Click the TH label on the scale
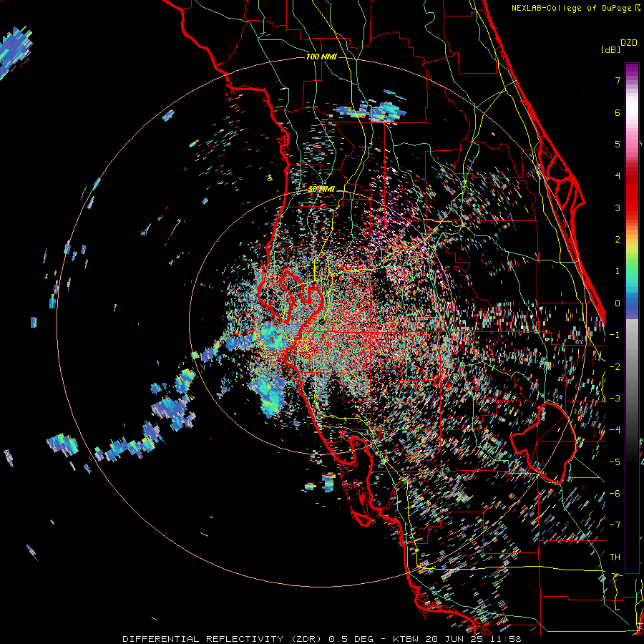The width and height of the screenshot is (644, 644). tap(615, 557)
